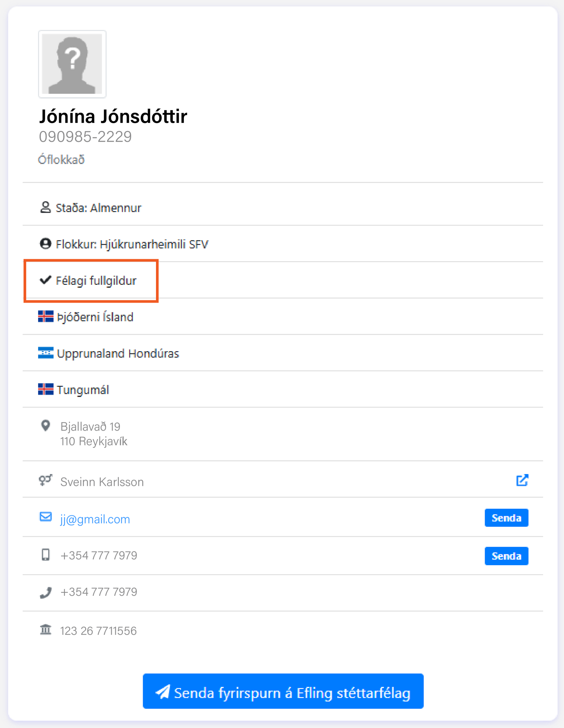Click the Iceland flag beside Tungumál
564x728 pixels.
46,389
